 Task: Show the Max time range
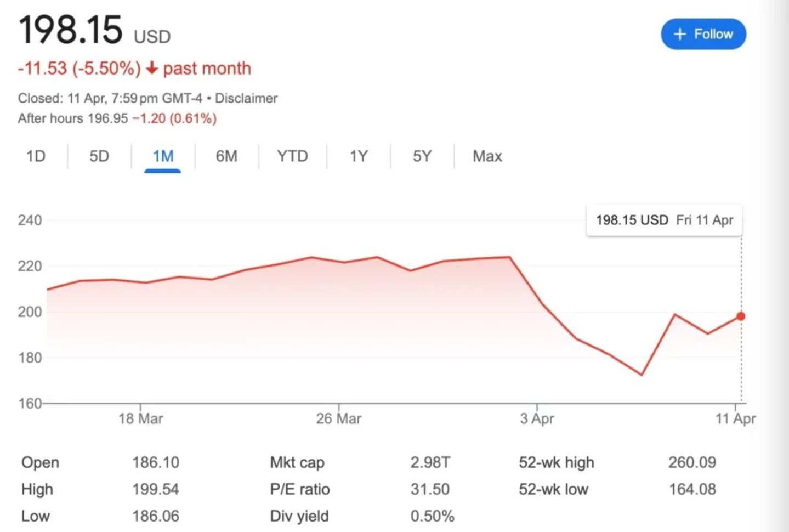487,156
